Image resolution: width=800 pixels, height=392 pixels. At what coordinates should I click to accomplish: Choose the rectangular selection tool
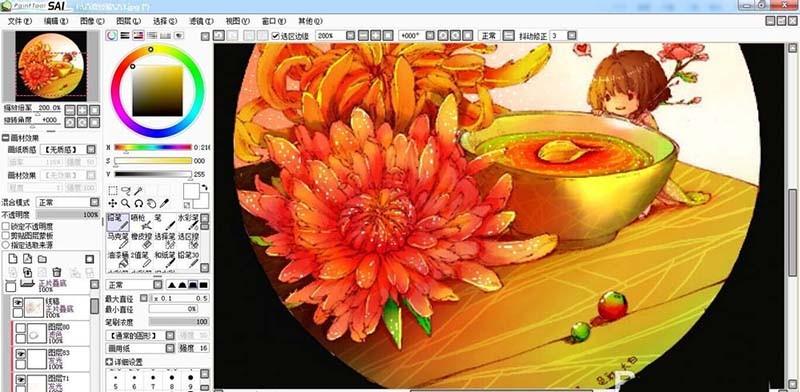pos(113,190)
